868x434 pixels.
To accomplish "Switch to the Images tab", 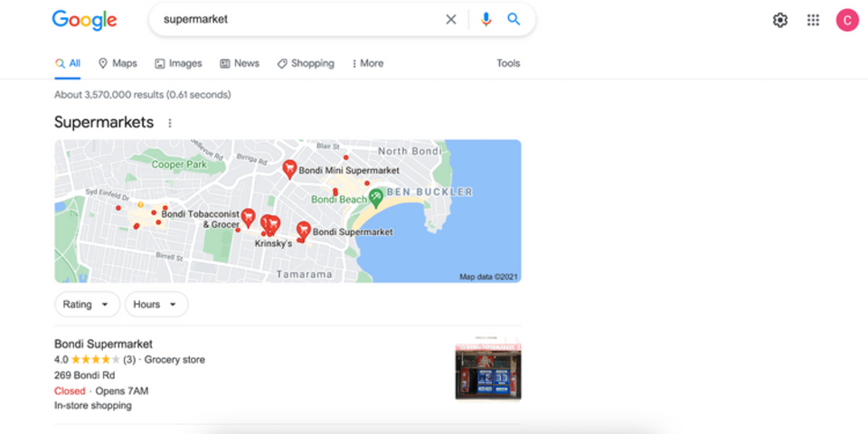I will pyautogui.click(x=178, y=63).
